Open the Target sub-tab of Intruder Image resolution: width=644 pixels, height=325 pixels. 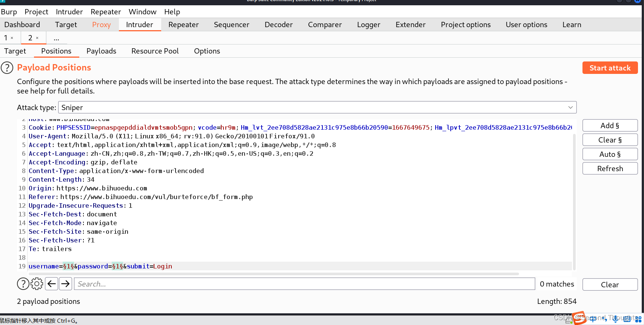click(15, 51)
